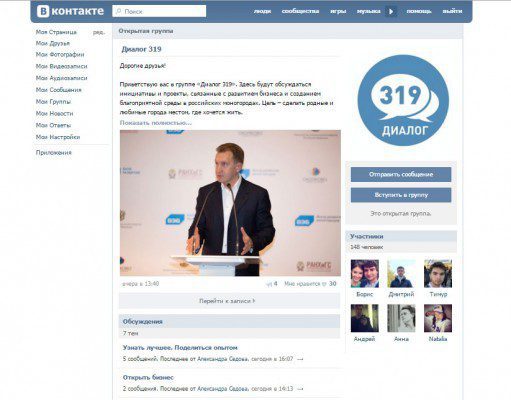The width and height of the screenshot is (511, 400).
Task: Click the Отправить сообщение button
Action: pyautogui.click(x=401, y=174)
